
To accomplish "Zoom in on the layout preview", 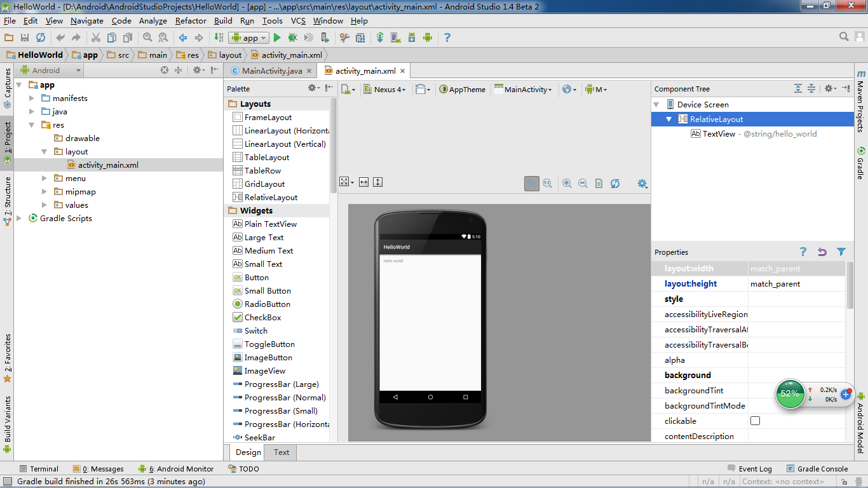I will (567, 184).
